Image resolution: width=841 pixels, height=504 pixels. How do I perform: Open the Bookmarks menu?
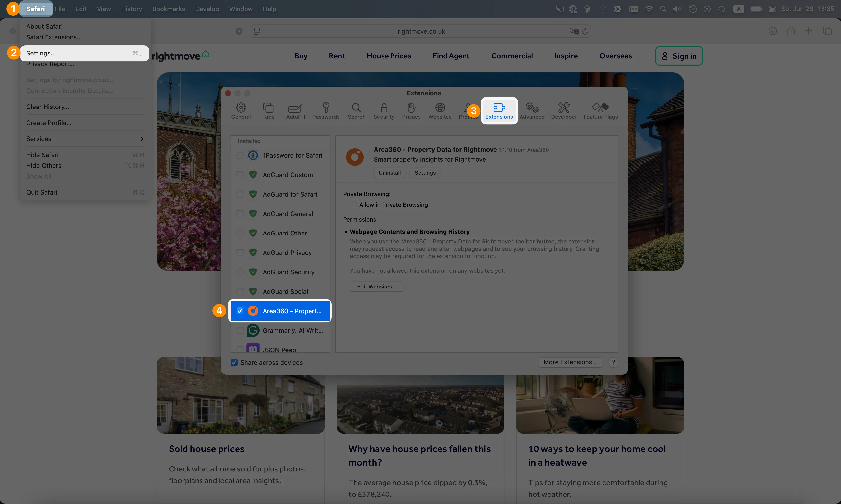[x=168, y=9]
